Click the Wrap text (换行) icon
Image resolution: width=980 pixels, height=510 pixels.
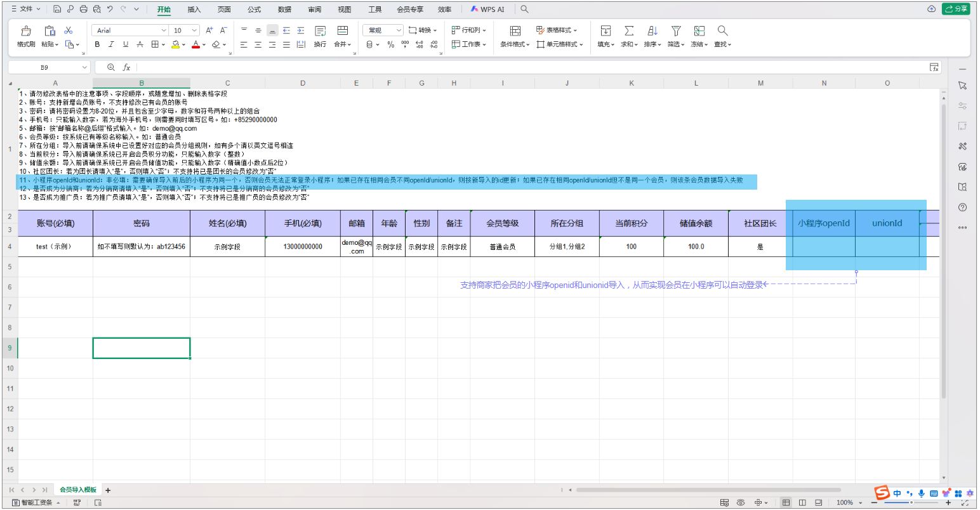(x=320, y=31)
